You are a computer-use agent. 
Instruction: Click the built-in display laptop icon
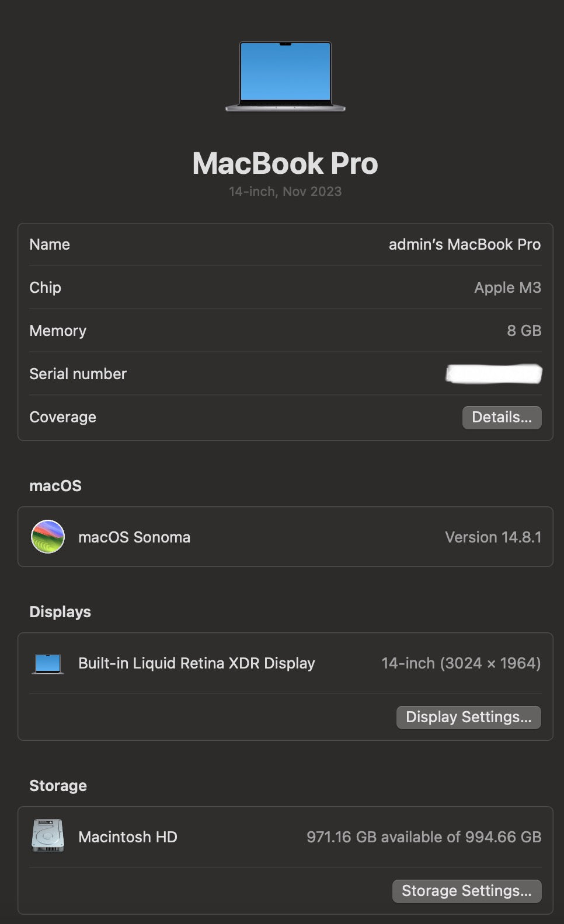coord(48,664)
